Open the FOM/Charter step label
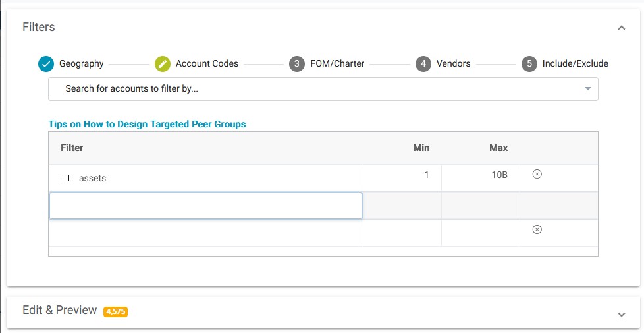644x333 pixels. click(x=337, y=64)
